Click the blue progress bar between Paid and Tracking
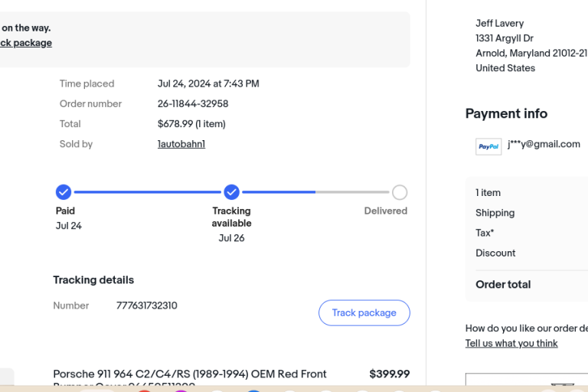 click(x=147, y=192)
